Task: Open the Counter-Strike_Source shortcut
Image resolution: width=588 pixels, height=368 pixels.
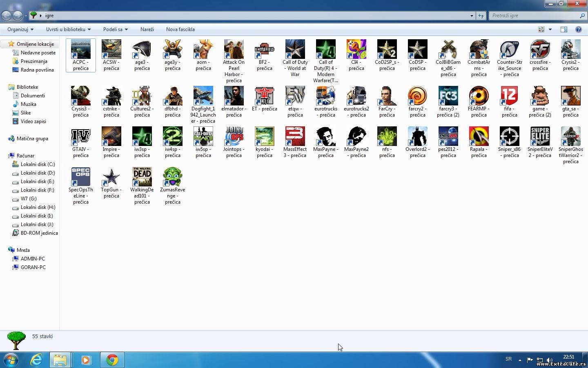Action: coord(510,58)
